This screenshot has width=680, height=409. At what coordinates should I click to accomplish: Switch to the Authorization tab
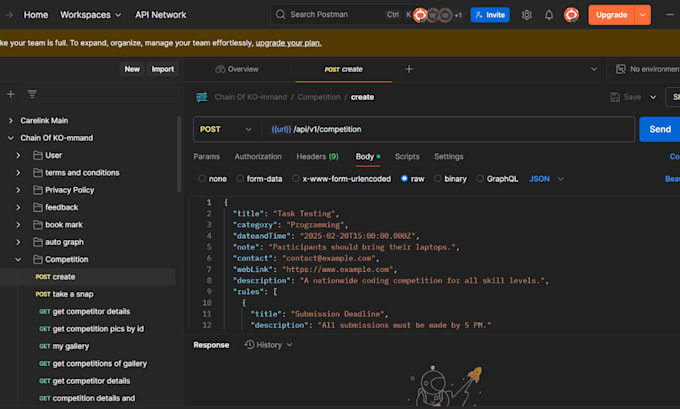click(x=258, y=156)
